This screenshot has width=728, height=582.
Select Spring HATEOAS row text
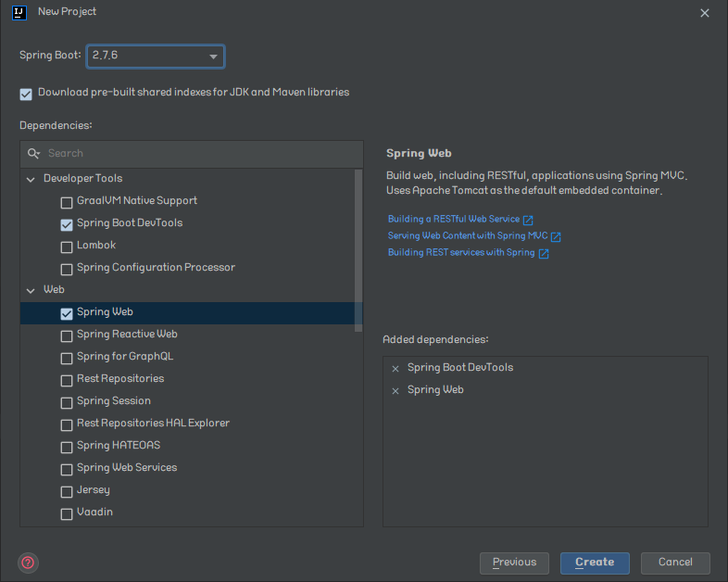tap(119, 446)
